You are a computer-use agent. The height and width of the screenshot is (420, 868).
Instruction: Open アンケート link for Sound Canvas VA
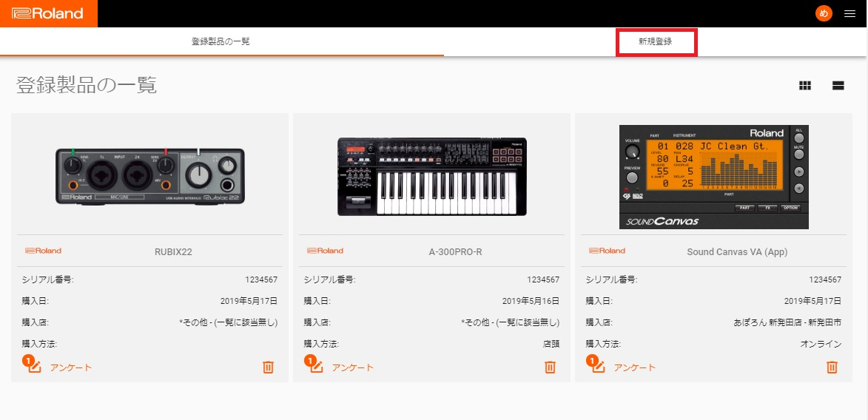pyautogui.click(x=634, y=367)
